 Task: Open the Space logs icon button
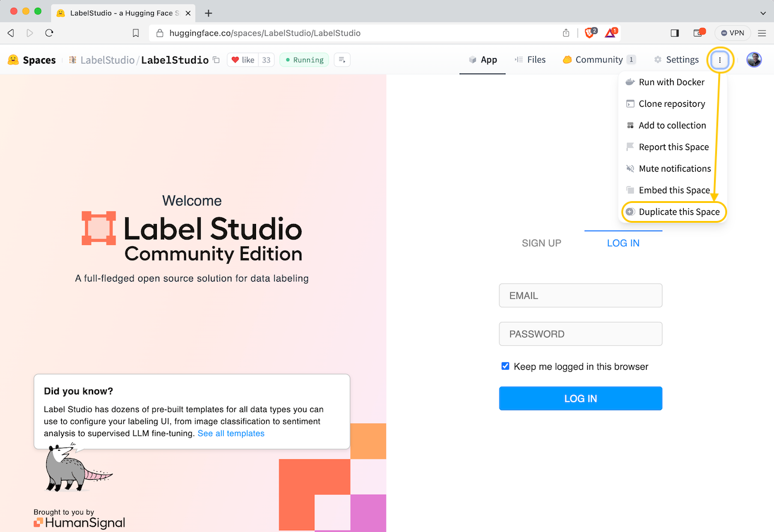342,59
